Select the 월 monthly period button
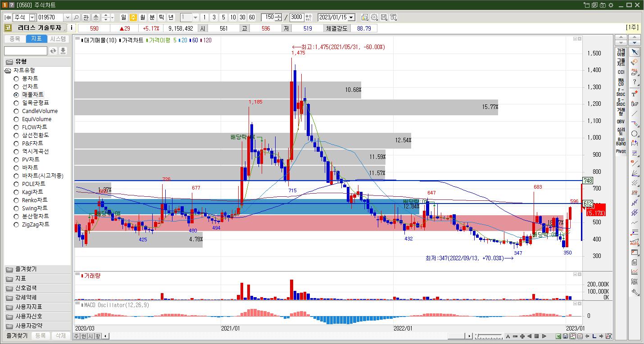The height and width of the screenshot is (344, 644). pos(143,17)
